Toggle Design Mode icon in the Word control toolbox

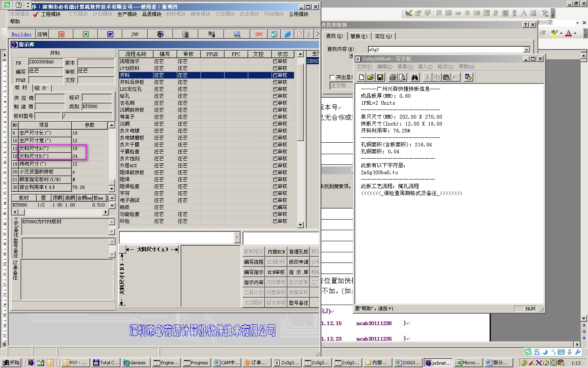[408, 13]
